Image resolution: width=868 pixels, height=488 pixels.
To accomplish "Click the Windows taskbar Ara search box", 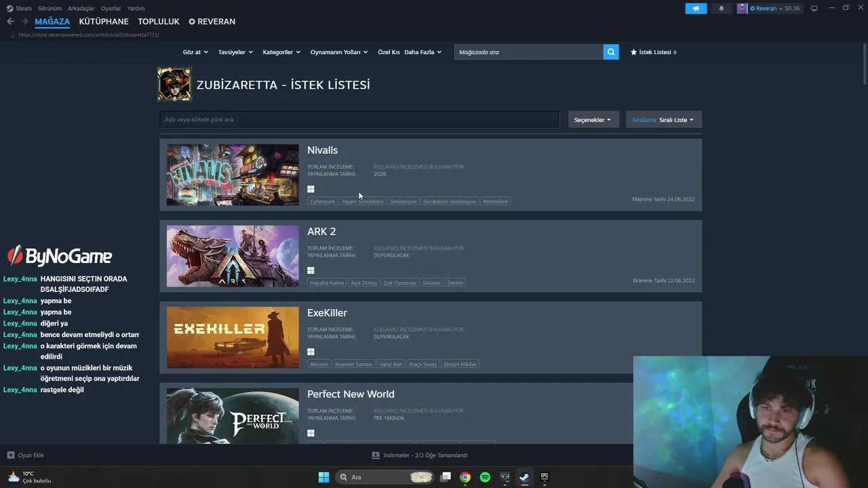I will pos(386,477).
